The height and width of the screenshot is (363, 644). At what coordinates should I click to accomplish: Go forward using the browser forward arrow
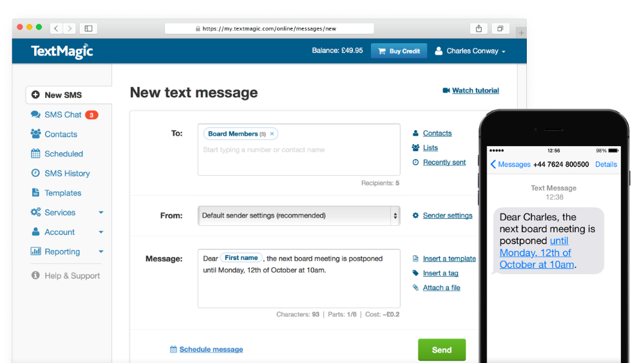[x=70, y=28]
